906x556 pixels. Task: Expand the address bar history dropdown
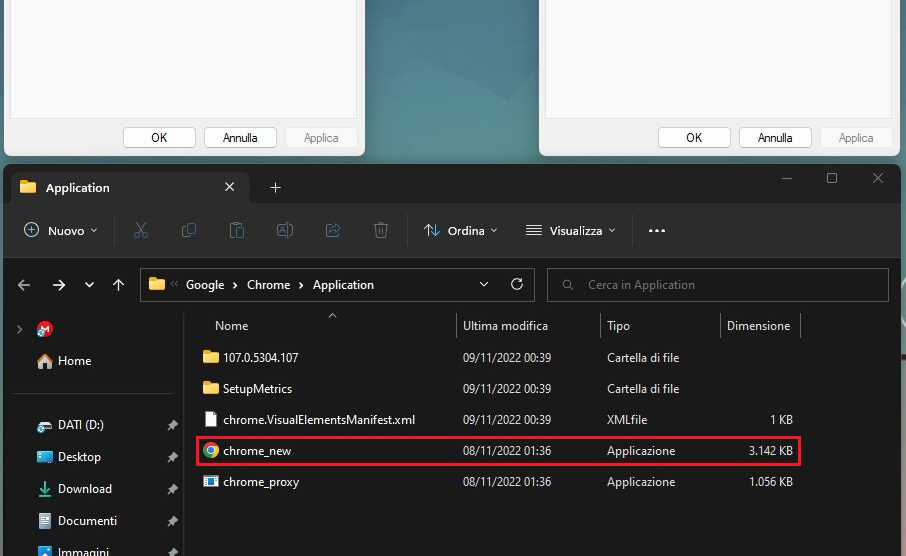pos(484,284)
